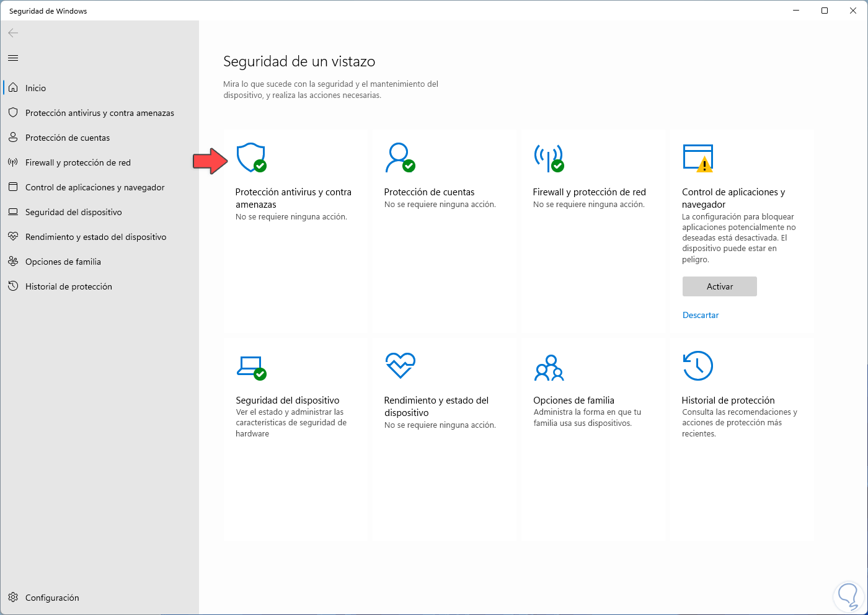The height and width of the screenshot is (615, 868).
Task: Open the device health heart icon
Action: 400,365
